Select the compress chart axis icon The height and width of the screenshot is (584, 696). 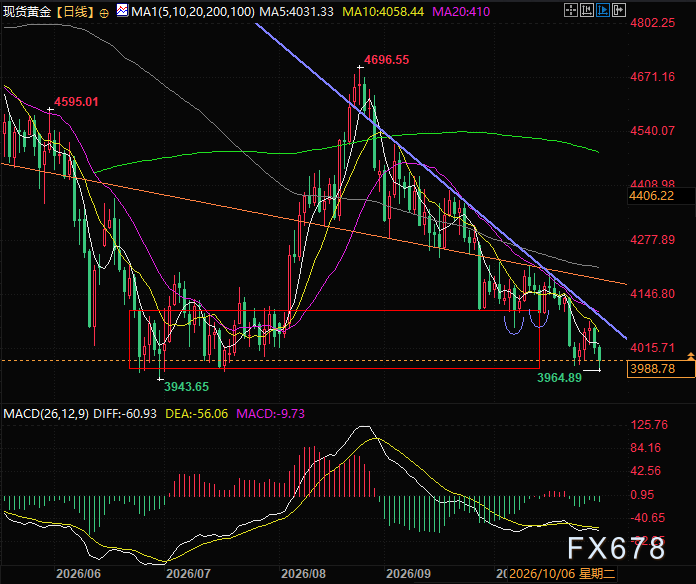click(x=587, y=10)
